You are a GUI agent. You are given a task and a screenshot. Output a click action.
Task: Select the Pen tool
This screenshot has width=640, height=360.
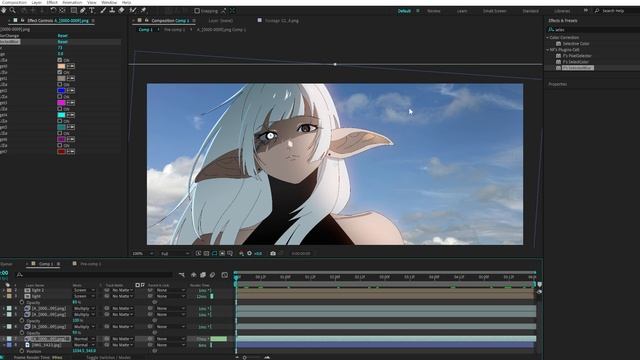click(82, 10)
